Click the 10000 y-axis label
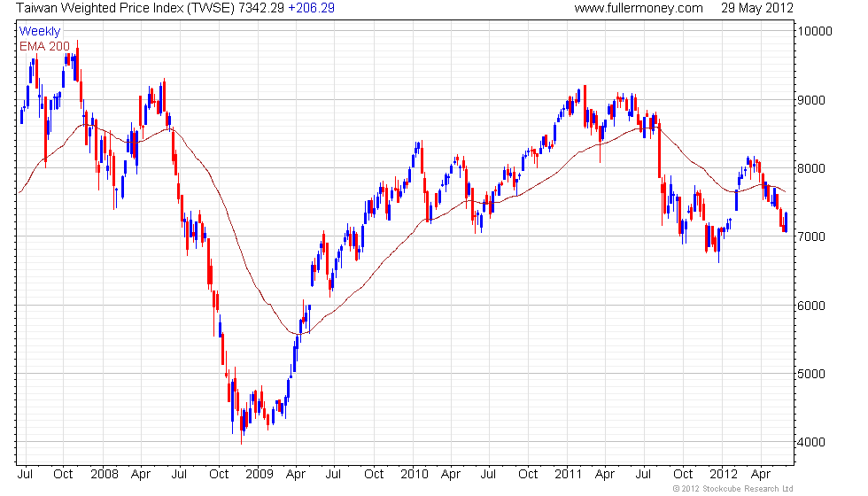Viewport: 868px width, 496px height. (x=814, y=31)
